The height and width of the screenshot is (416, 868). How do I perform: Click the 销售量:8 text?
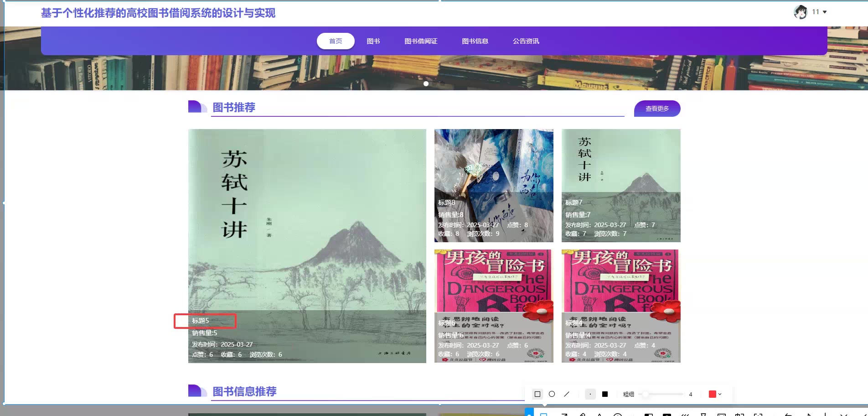click(451, 215)
